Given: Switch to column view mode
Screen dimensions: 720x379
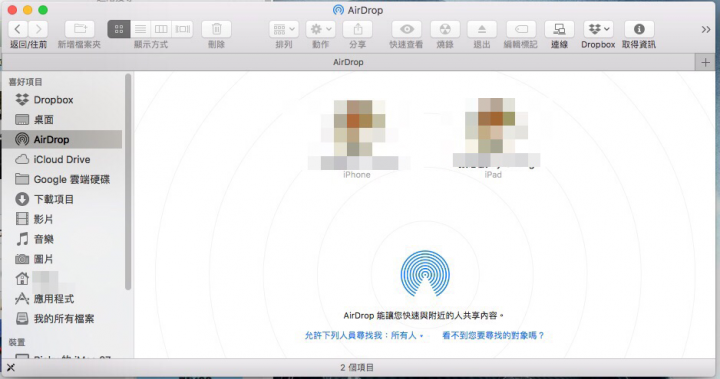Looking at the screenshot, I should tap(161, 29).
